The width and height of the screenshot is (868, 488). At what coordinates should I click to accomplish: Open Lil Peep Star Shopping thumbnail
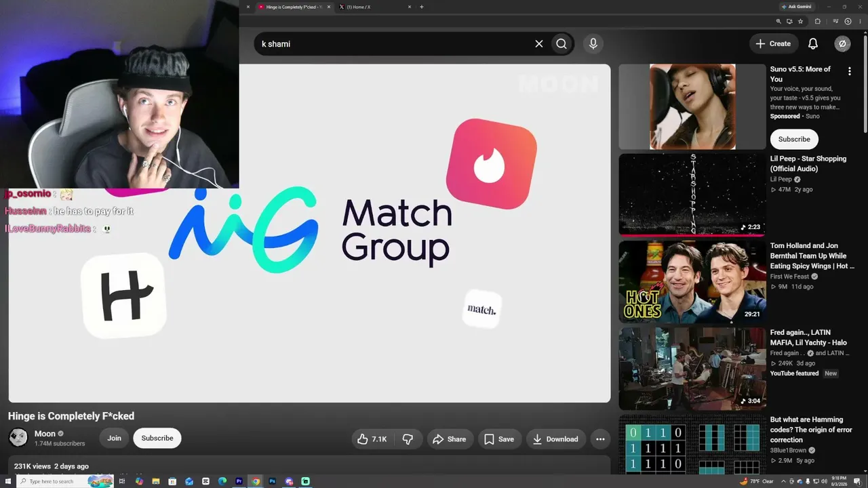(692, 195)
